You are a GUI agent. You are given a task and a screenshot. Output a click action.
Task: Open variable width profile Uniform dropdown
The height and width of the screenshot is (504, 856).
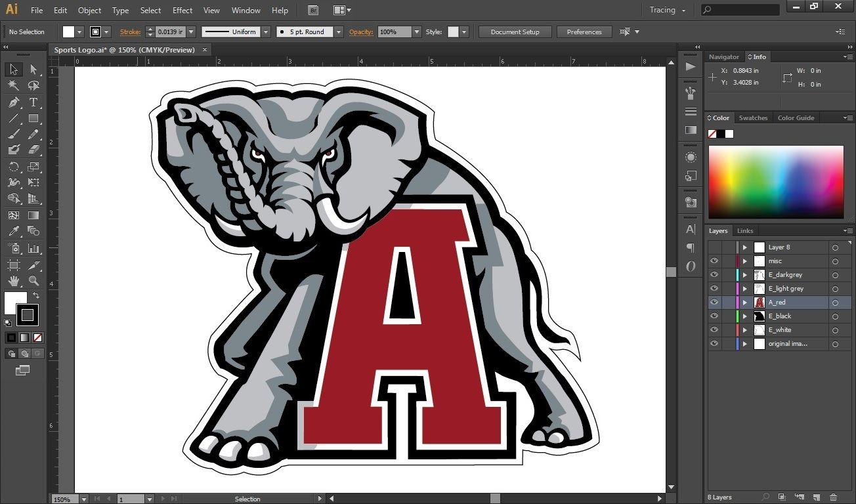(265, 31)
